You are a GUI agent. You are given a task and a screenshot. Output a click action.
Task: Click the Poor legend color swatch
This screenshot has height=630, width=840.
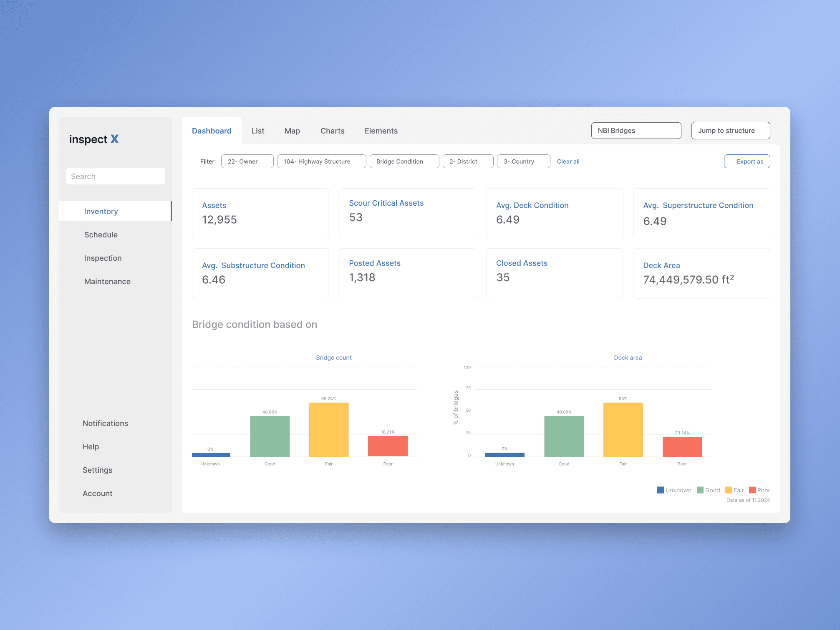(752, 490)
